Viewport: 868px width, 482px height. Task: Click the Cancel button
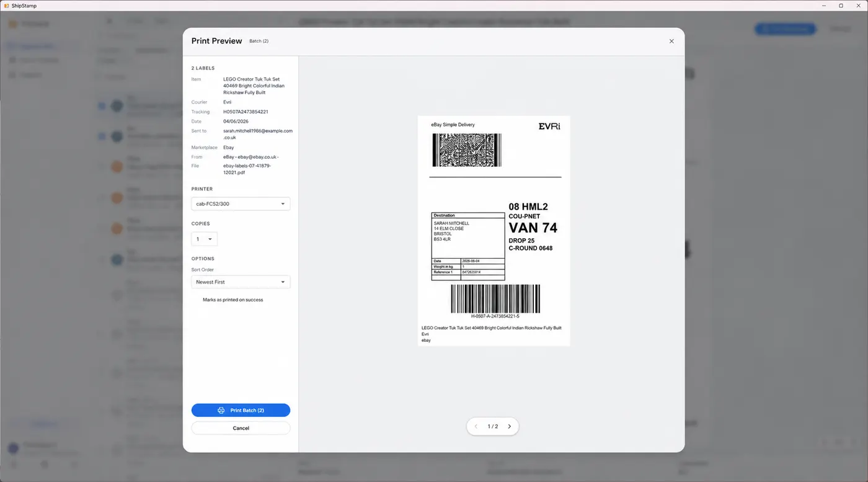coord(241,428)
